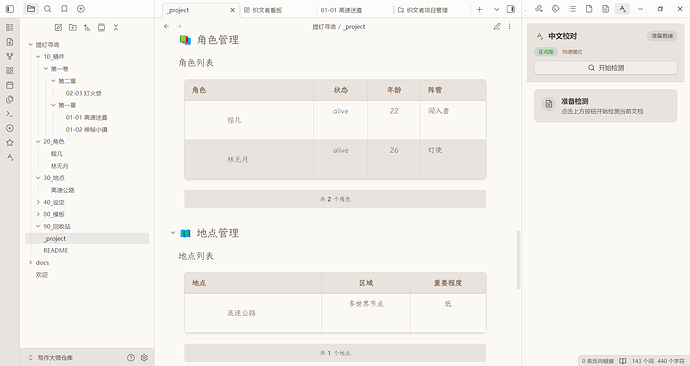
Task: Click the editor's vertical scrollbar
Action: click(x=518, y=260)
